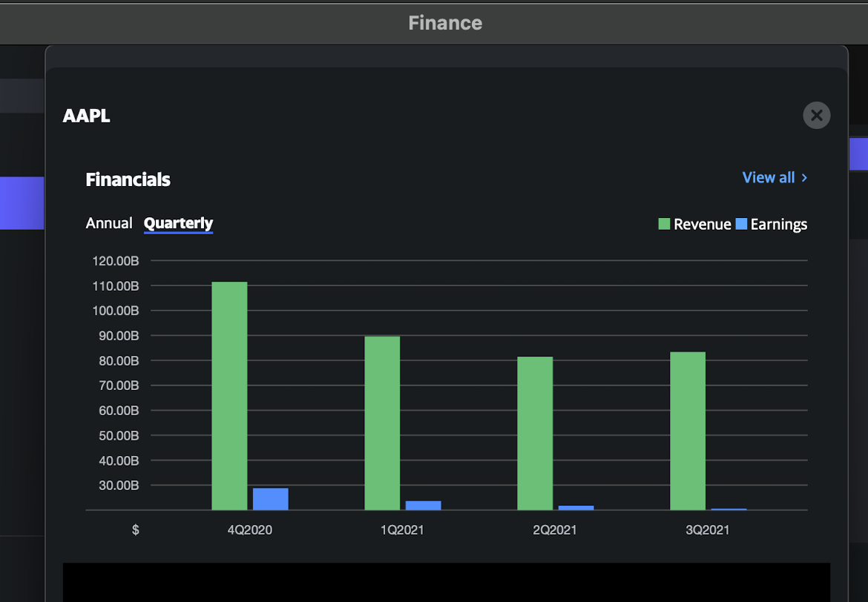This screenshot has height=602, width=868.
Task: Toggle the Earnings legend item
Action: [x=771, y=224]
